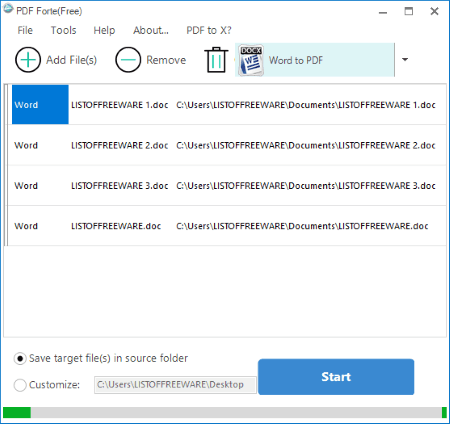The width and height of the screenshot is (450, 424).
Task: Select the Customize radio button
Action: 20,385
